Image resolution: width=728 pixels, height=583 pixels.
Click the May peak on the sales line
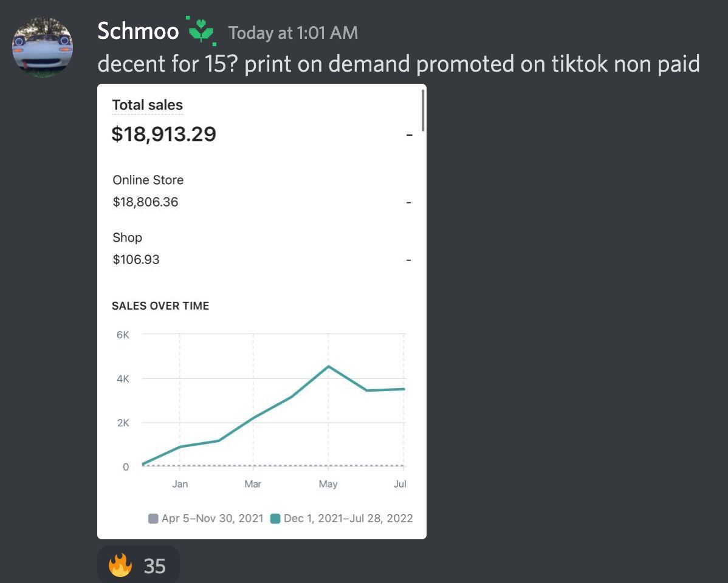point(328,366)
